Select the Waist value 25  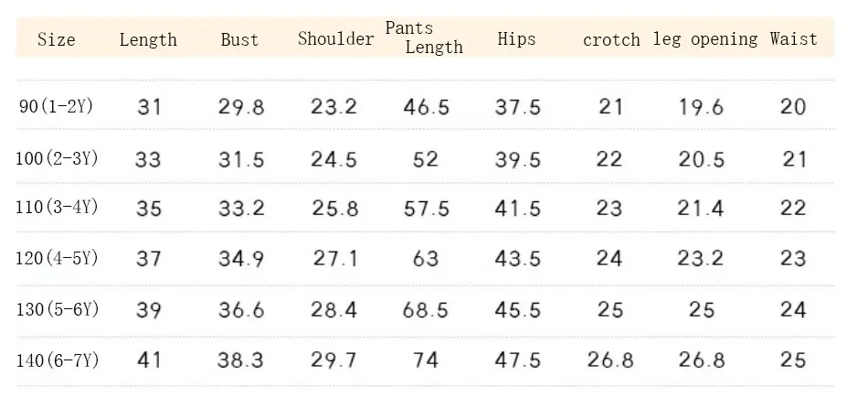(793, 359)
